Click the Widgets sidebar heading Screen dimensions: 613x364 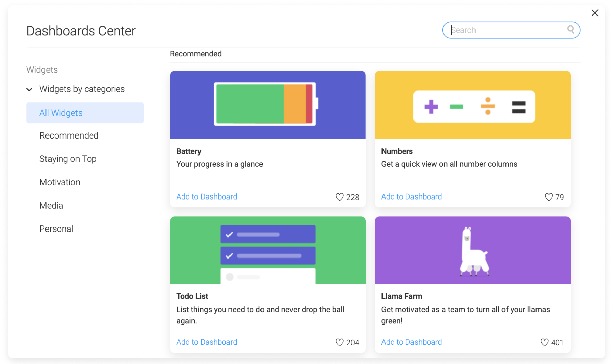[42, 70]
